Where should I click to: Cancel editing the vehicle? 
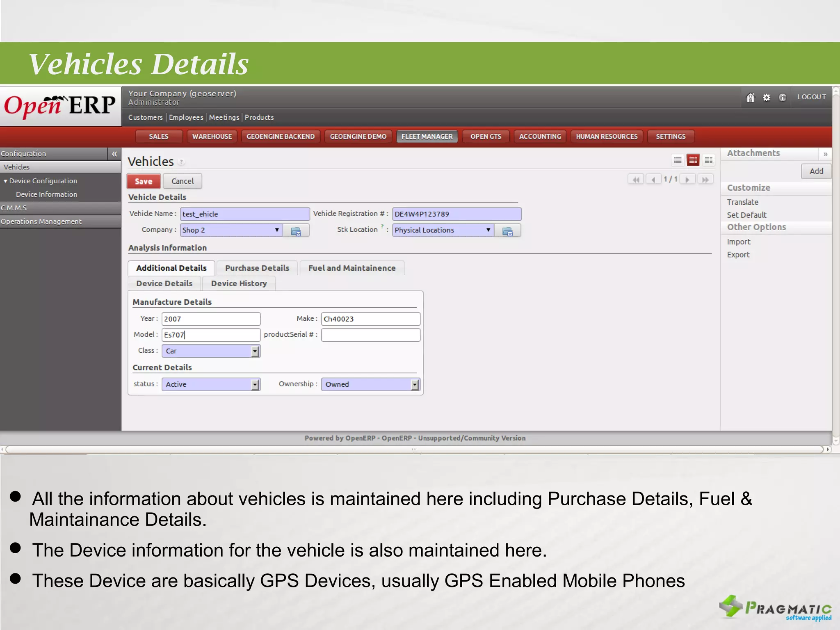(183, 181)
